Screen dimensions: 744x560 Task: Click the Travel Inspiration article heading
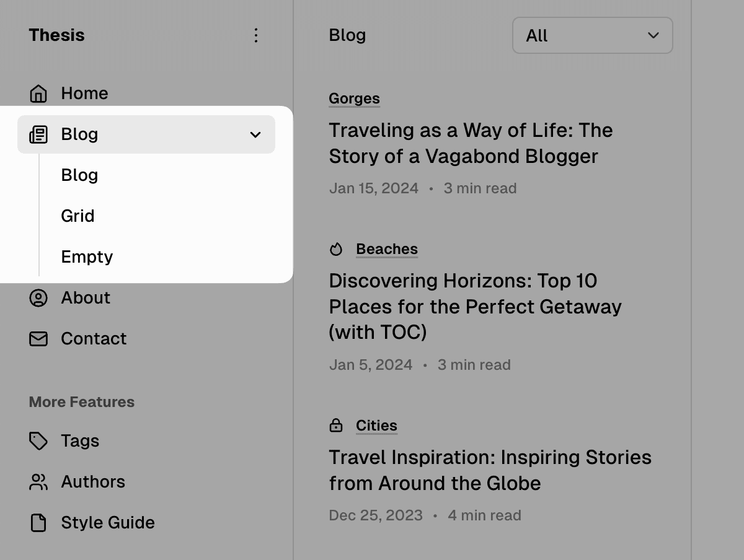click(489, 470)
